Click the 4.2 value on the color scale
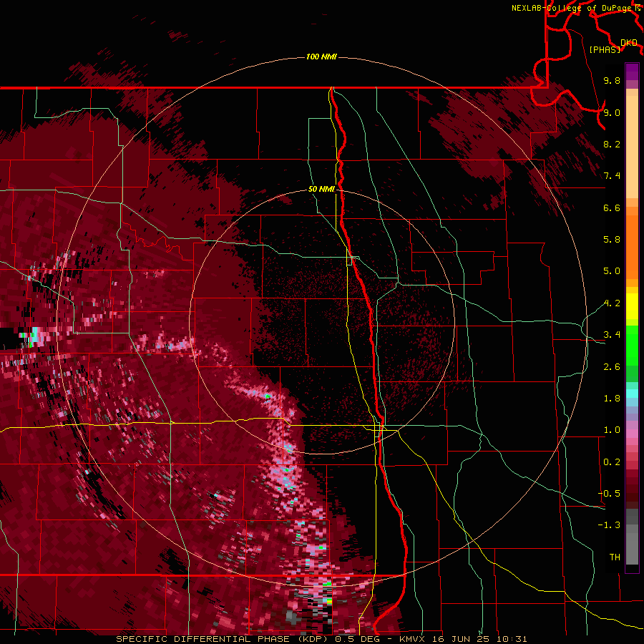The height and width of the screenshot is (644, 644). [612, 303]
